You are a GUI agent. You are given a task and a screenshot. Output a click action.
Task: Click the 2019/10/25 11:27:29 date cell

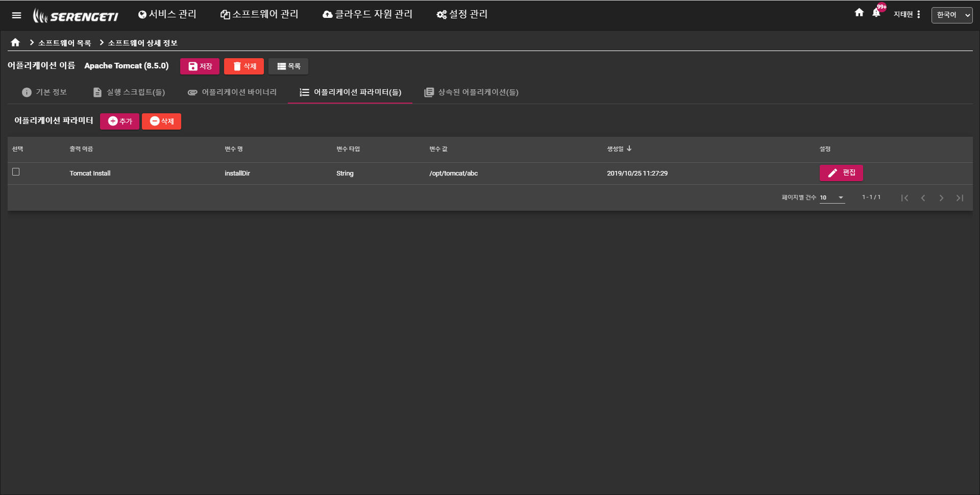[x=637, y=174]
